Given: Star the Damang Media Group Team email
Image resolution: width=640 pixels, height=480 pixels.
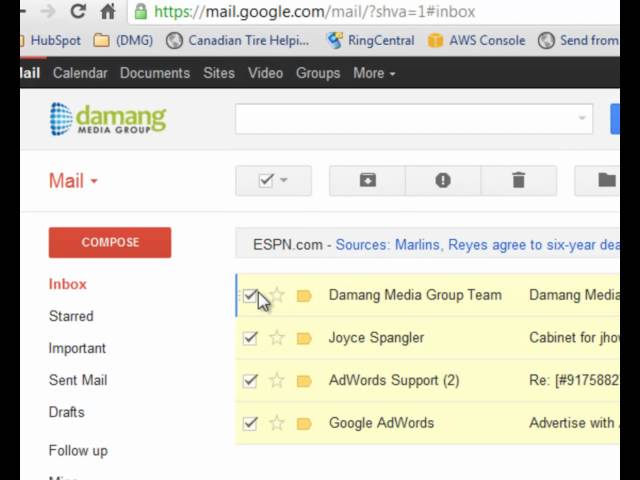Looking at the screenshot, I should [277, 295].
